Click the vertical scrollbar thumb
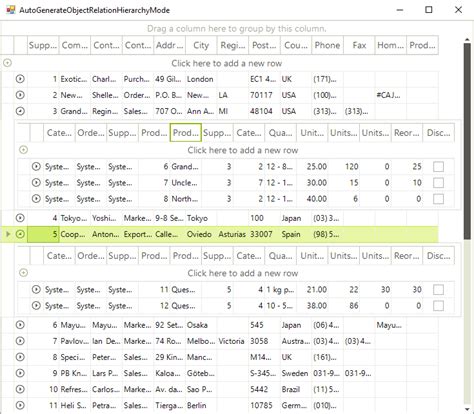The height and width of the screenshot is (414, 474). coord(467,141)
